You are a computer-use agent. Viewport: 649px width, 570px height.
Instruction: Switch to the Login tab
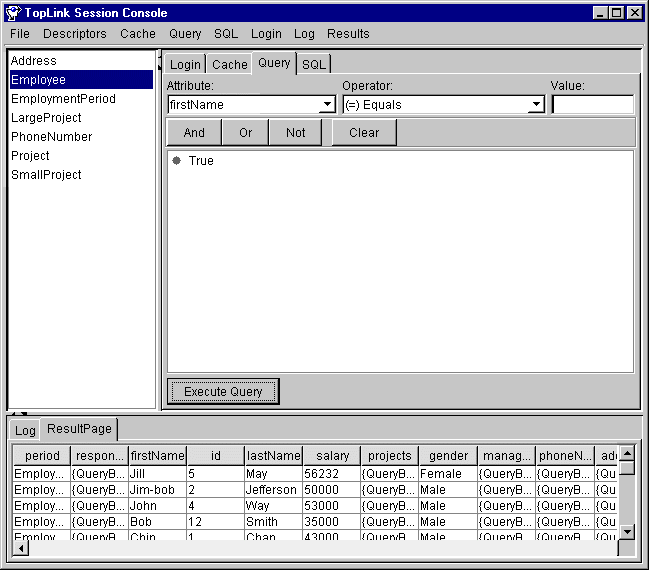[185, 65]
